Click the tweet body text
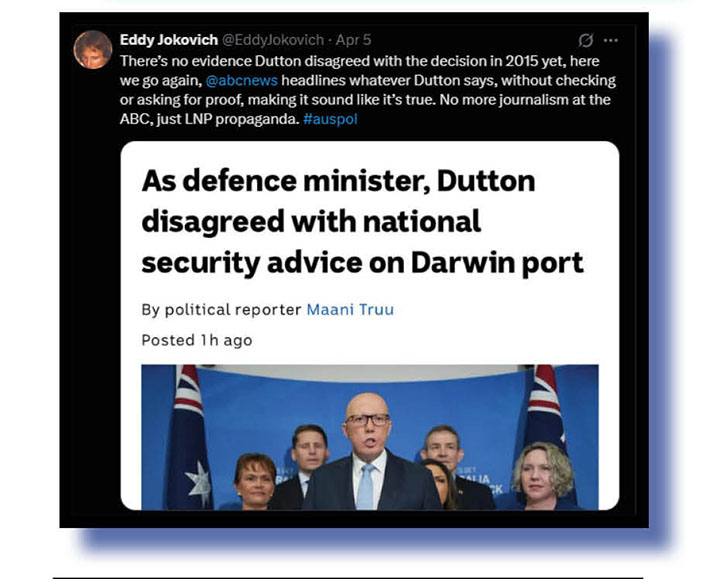 (368, 90)
